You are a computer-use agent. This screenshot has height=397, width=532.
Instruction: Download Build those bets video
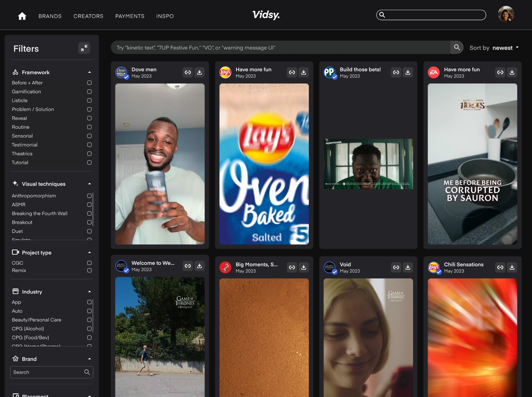(408, 72)
